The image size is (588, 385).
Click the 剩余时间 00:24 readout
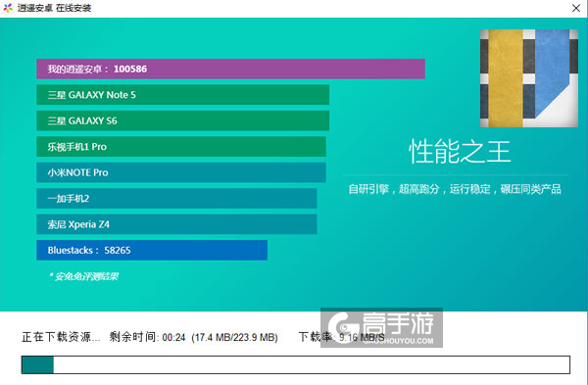coord(147,337)
